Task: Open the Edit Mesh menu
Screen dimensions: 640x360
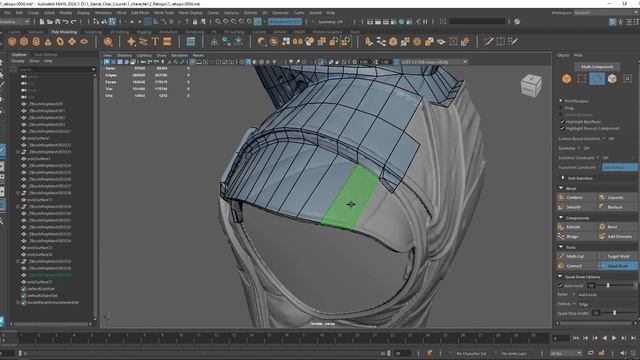Action: point(140,13)
